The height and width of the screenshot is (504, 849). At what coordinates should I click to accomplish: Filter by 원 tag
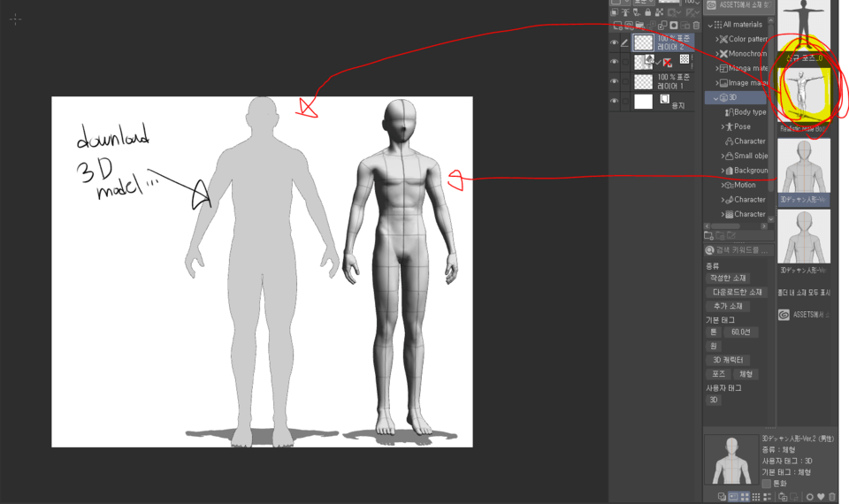[x=714, y=346]
